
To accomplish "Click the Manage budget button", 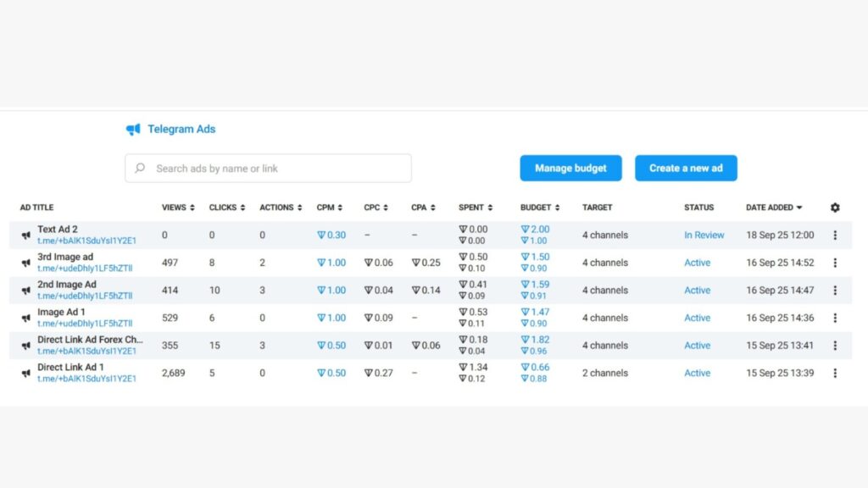I will [x=570, y=168].
